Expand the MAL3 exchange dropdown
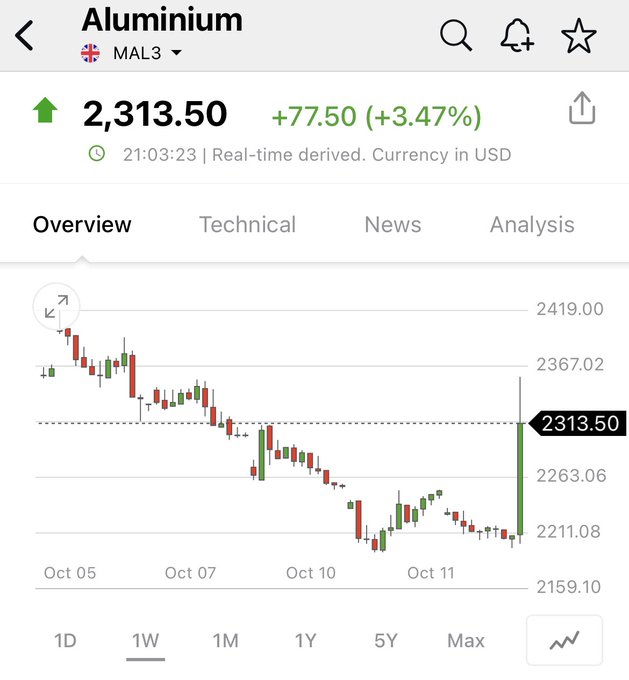Image resolution: width=629 pixels, height=680 pixels. tap(176, 53)
